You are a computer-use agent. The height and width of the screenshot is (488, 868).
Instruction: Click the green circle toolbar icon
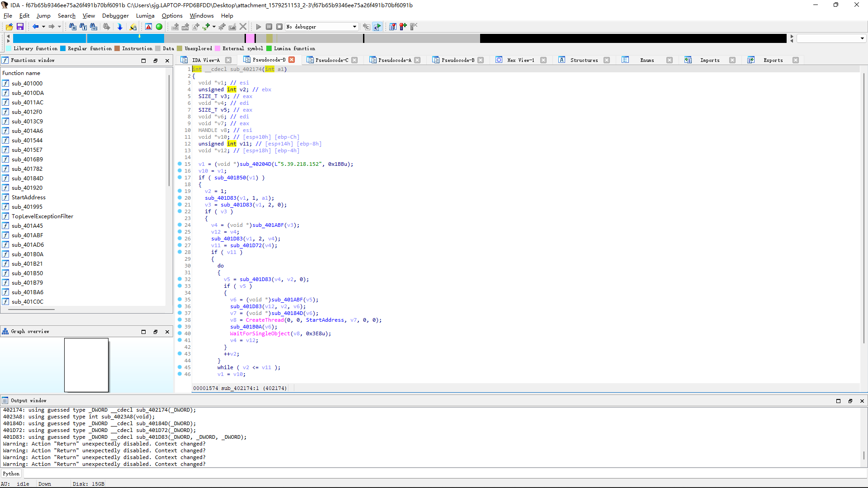coord(159,27)
